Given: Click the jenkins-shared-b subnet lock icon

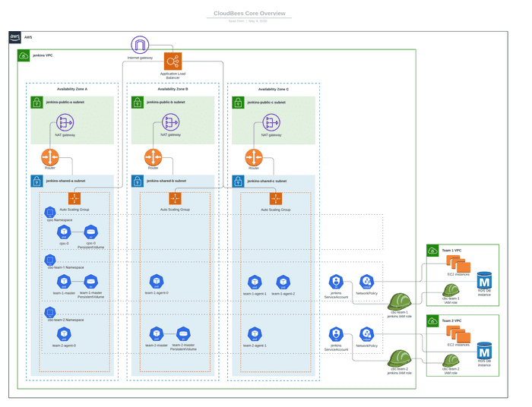Looking at the screenshot, I should 138,181.
